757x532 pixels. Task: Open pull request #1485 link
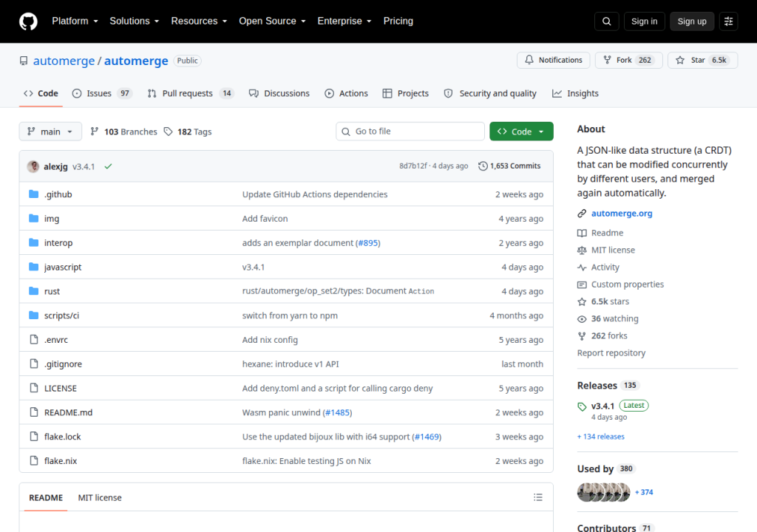(x=337, y=412)
